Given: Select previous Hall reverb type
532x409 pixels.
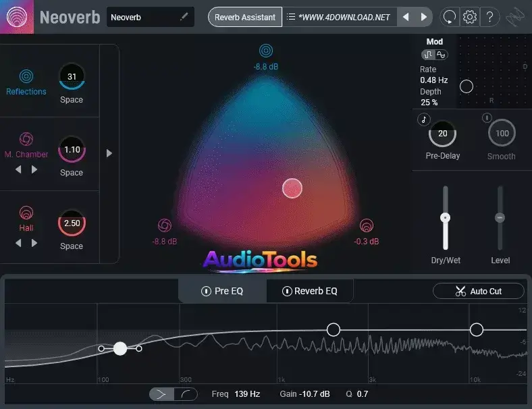Looking at the screenshot, I should coord(18,243).
